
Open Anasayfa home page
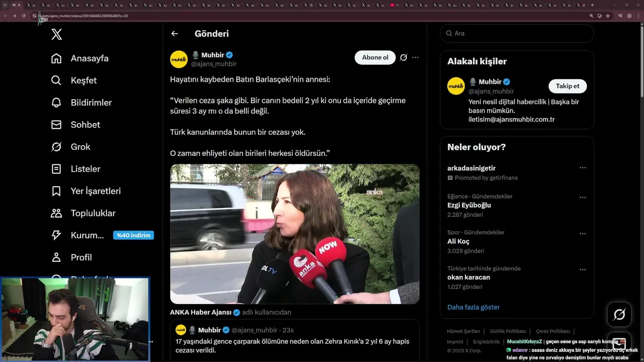(80, 58)
